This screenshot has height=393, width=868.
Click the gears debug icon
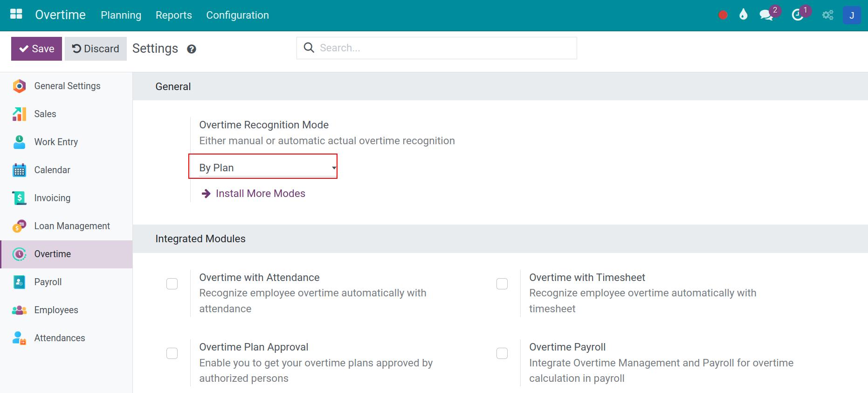click(828, 15)
